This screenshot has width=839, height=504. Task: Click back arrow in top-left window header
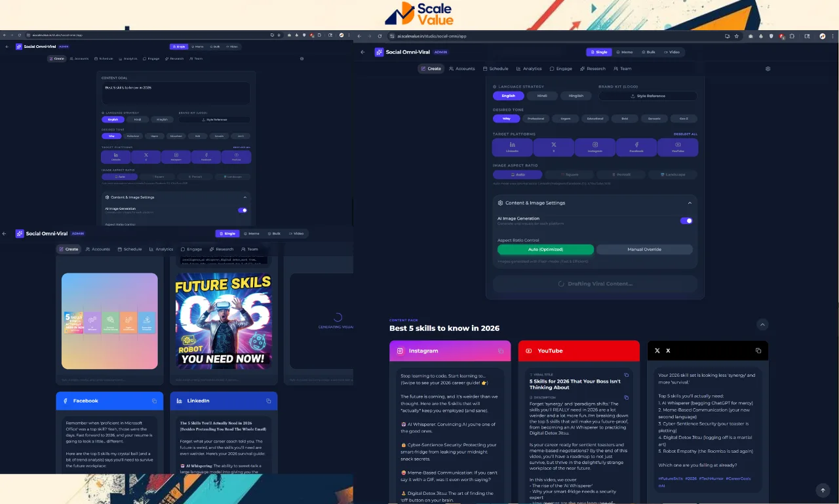click(7, 47)
